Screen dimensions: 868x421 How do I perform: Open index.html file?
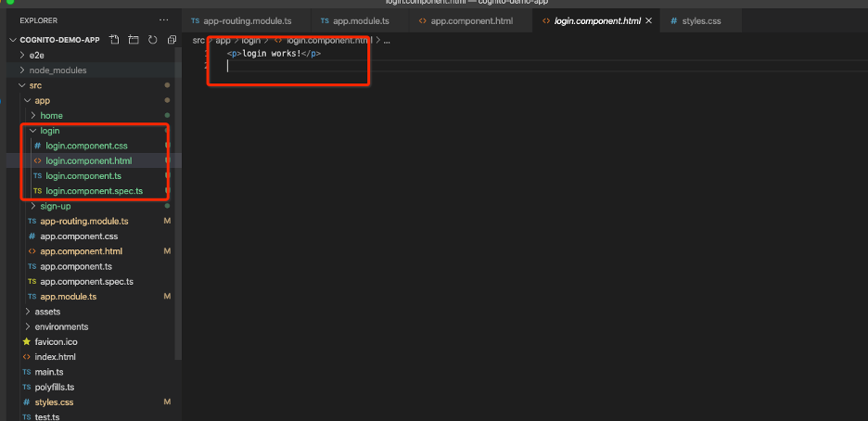55,357
